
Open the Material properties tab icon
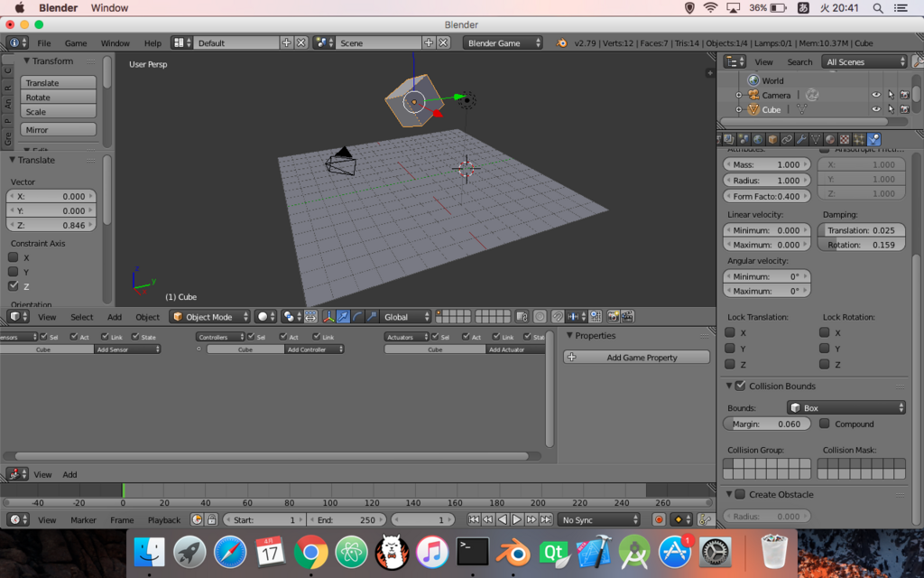tap(830, 139)
